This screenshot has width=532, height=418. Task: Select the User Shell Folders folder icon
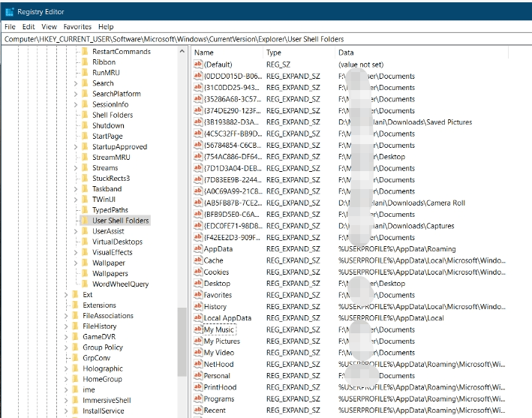coord(85,221)
